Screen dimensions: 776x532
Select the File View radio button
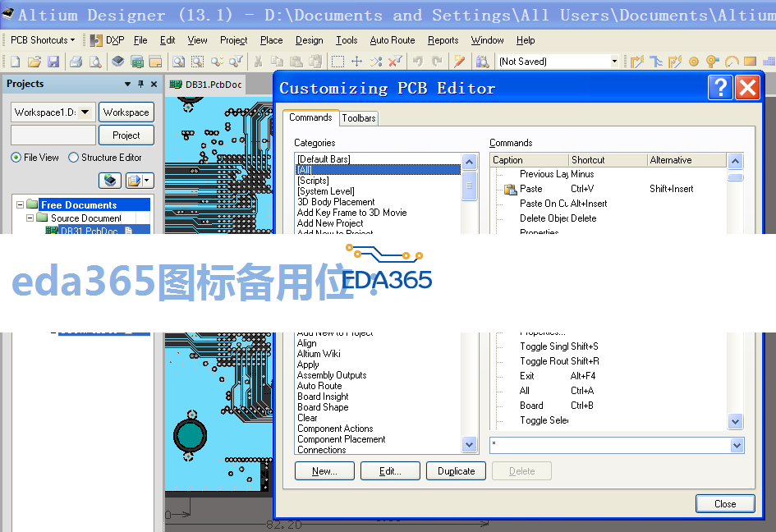[16, 158]
